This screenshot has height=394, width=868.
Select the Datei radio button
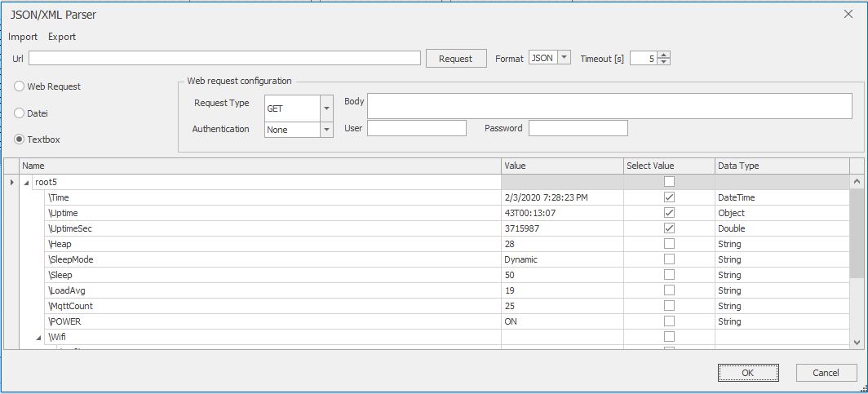pyautogui.click(x=20, y=113)
